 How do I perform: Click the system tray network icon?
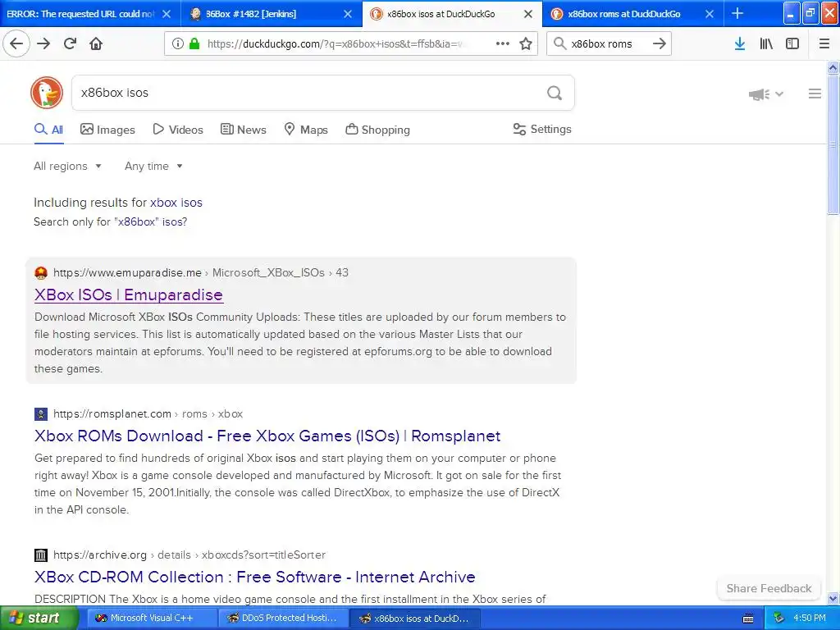(779, 619)
